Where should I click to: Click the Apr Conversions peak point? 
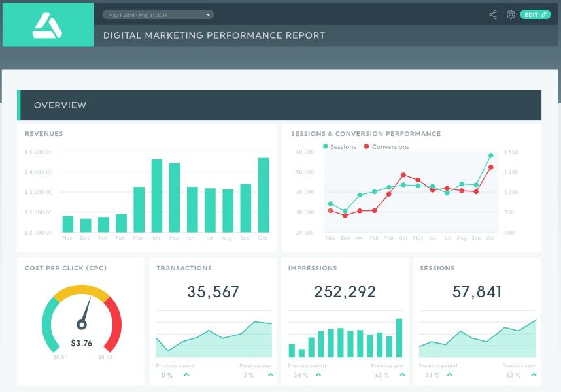point(403,175)
